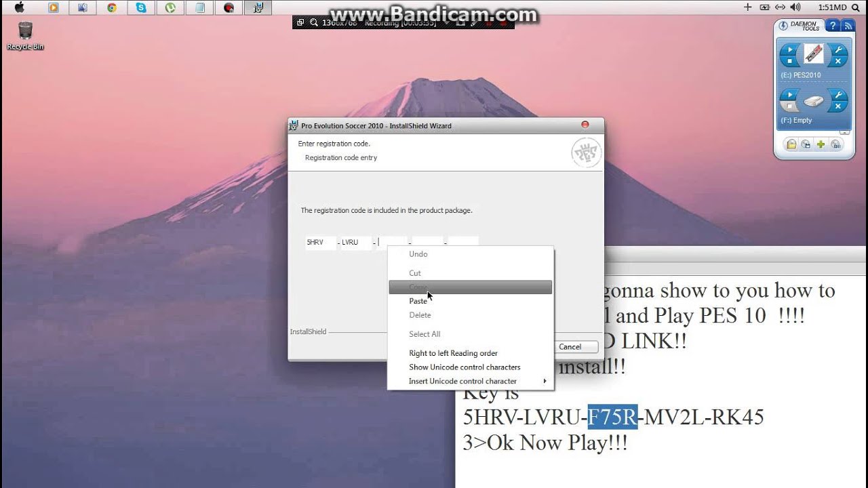The image size is (868, 488).
Task: Choose Undo in the context menu
Action: pyautogui.click(x=471, y=254)
